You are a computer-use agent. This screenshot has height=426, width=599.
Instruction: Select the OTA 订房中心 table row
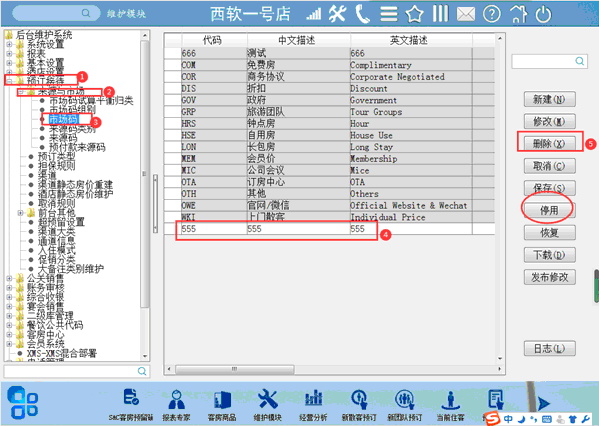coord(330,182)
